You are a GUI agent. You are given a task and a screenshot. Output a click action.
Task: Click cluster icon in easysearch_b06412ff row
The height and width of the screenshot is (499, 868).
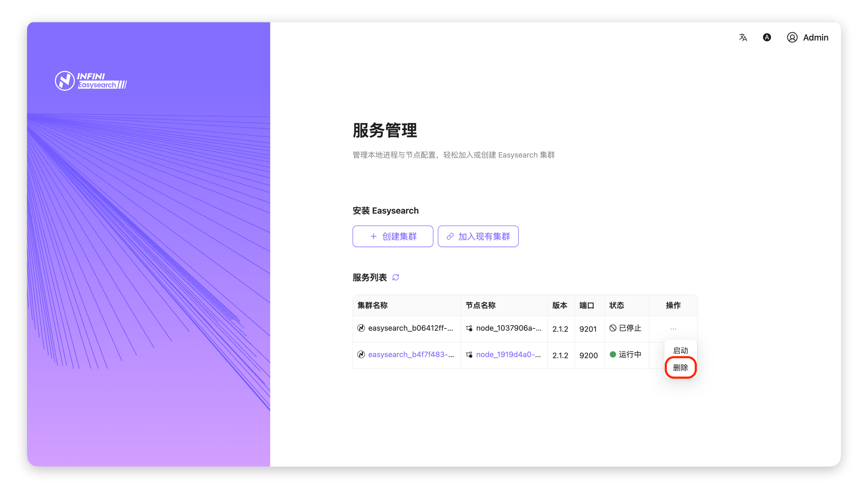(x=361, y=328)
